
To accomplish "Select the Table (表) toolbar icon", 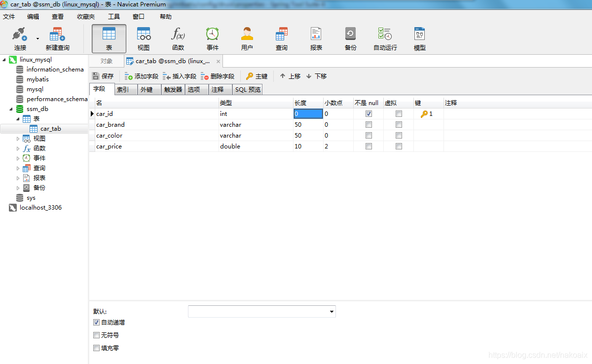I will point(109,39).
